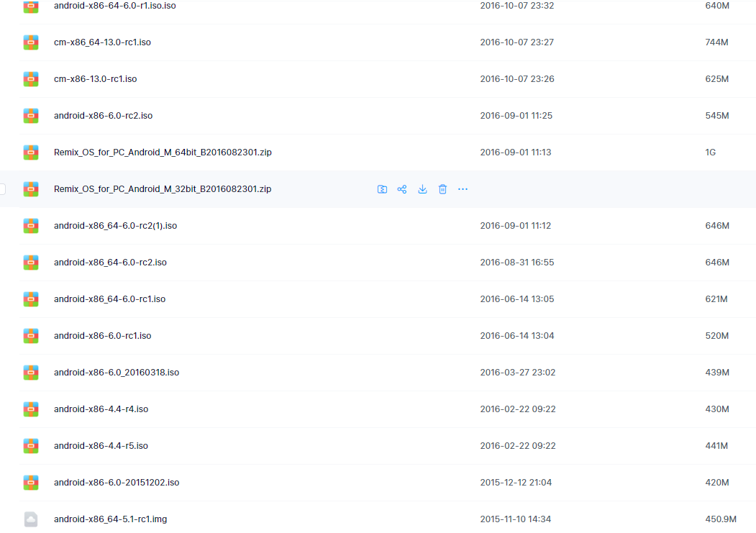Open android-x86-6.0-rc2.iso file name
Image resolution: width=756 pixels, height=533 pixels.
(103, 116)
